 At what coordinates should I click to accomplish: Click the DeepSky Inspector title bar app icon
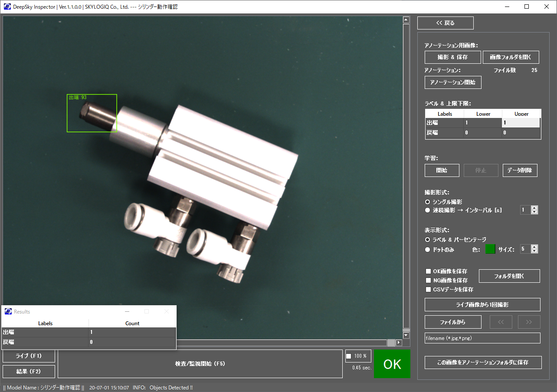[x=7, y=7]
